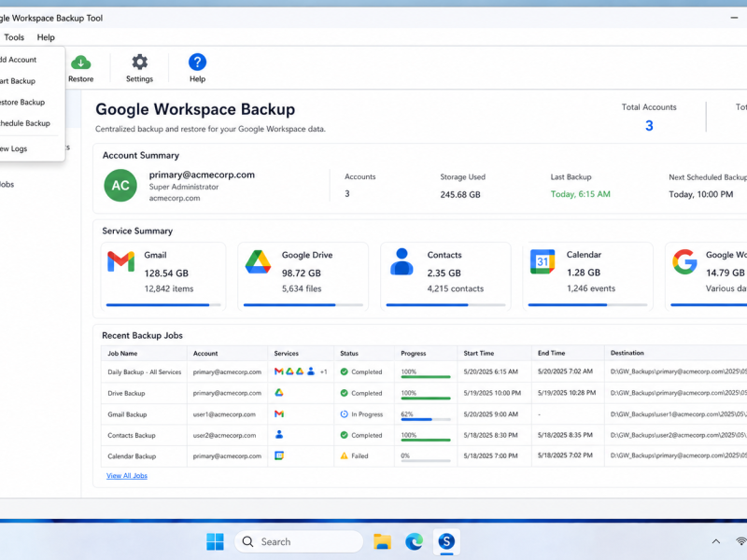Click the Calendar icon in Service Summary

[x=543, y=261]
